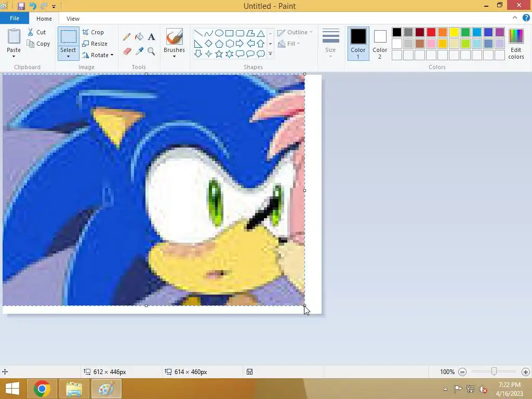Choose the Rounded rectangular callout shape
The width and height of the screenshot is (532, 399).
(x=240, y=54)
